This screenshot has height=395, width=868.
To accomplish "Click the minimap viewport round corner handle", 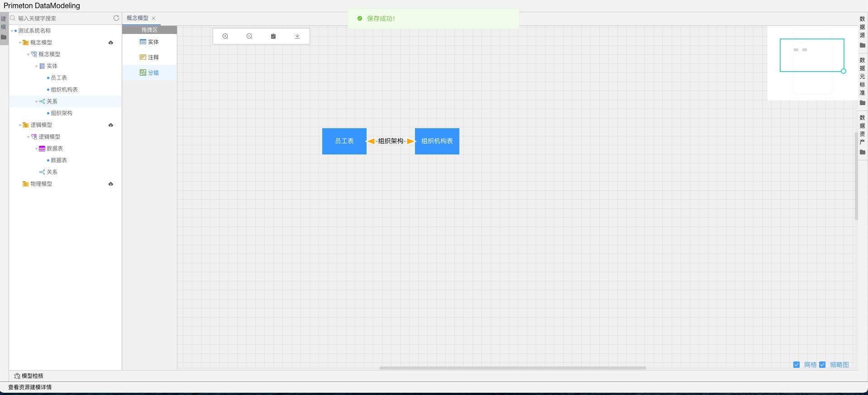I will click(844, 71).
